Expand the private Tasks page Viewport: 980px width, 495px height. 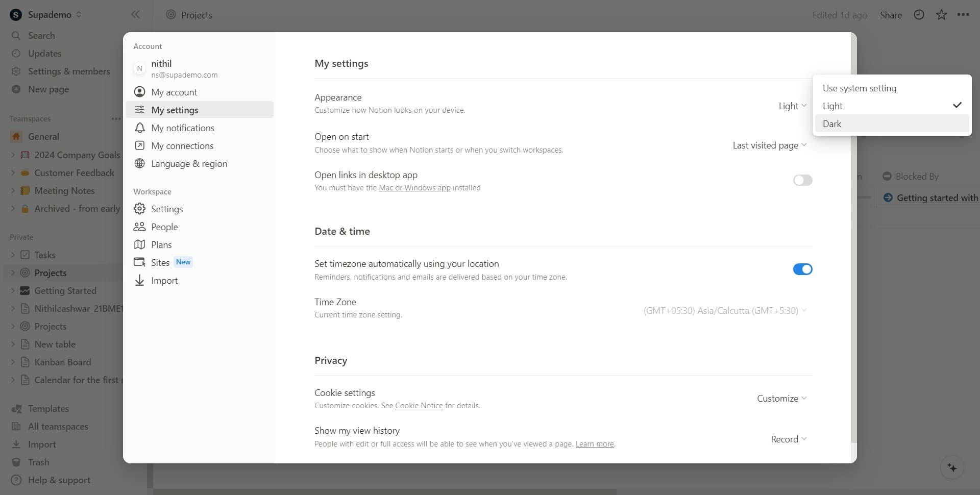13,255
